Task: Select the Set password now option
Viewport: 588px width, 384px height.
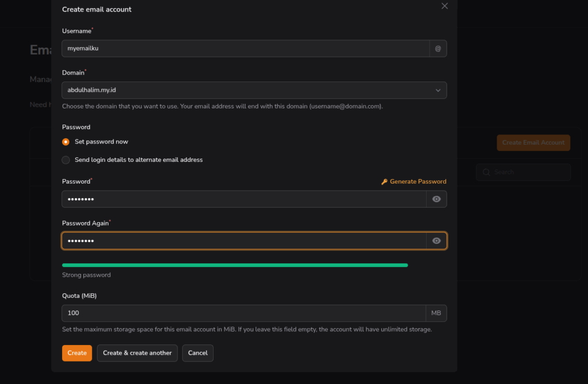Action: (66, 142)
